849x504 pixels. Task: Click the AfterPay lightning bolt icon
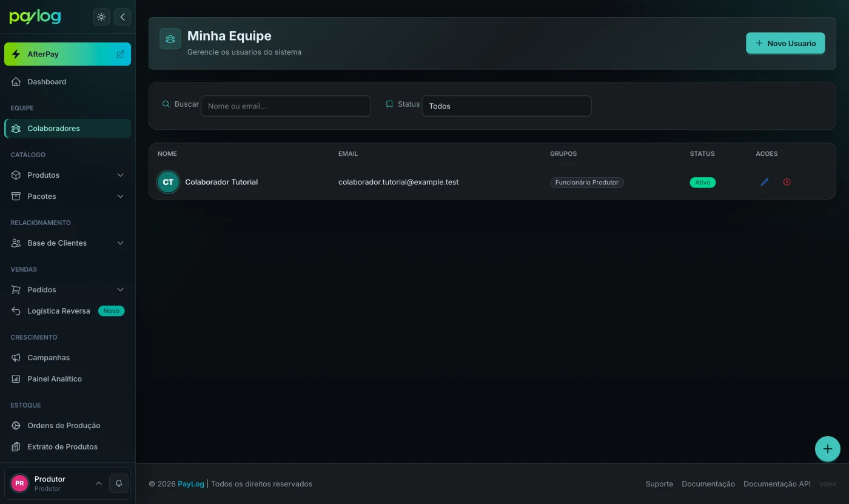point(16,54)
